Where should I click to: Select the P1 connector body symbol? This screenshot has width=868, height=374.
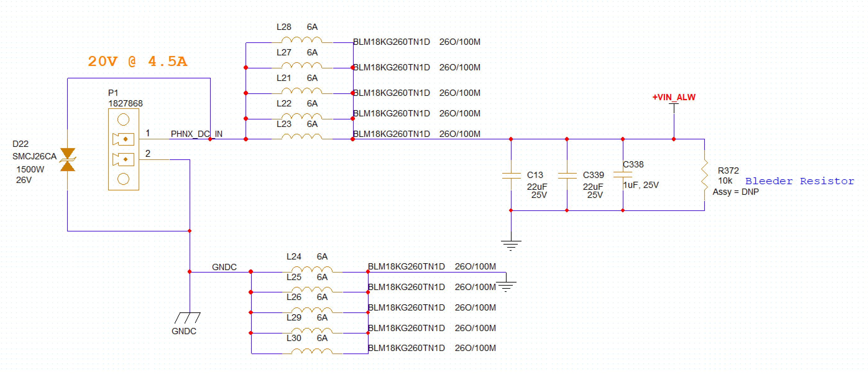pyautogui.click(x=123, y=149)
